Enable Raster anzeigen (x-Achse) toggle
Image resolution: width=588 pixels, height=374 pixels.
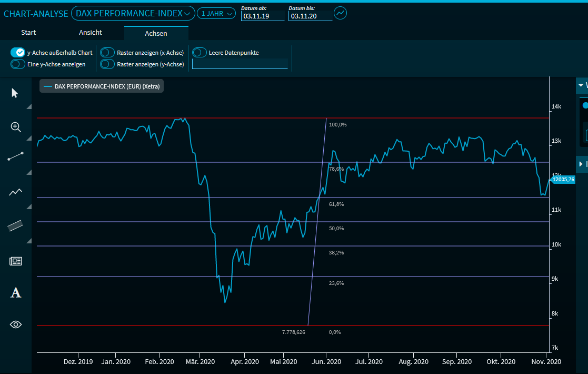point(107,53)
